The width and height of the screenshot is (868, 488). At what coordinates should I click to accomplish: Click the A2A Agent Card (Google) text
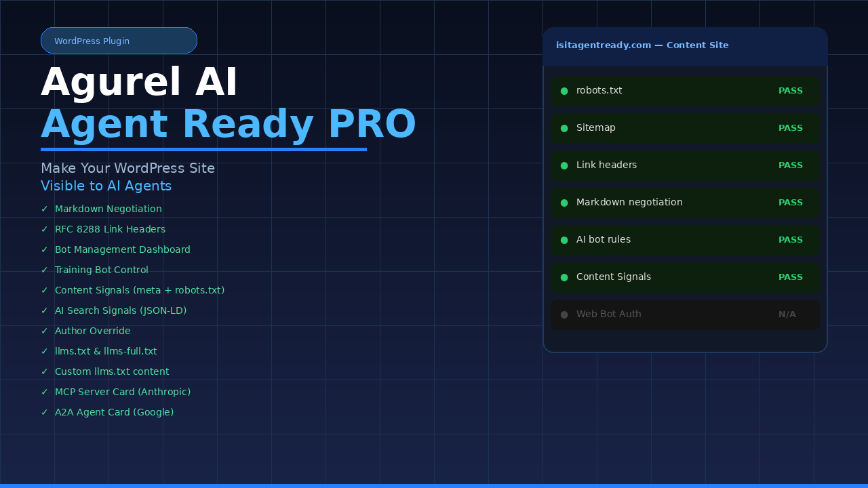115,412
